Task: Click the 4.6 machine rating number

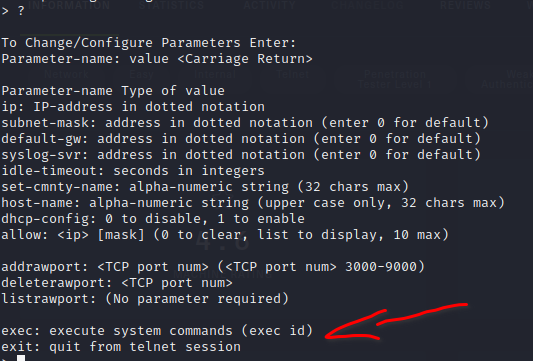Action: pyautogui.click(x=222, y=241)
